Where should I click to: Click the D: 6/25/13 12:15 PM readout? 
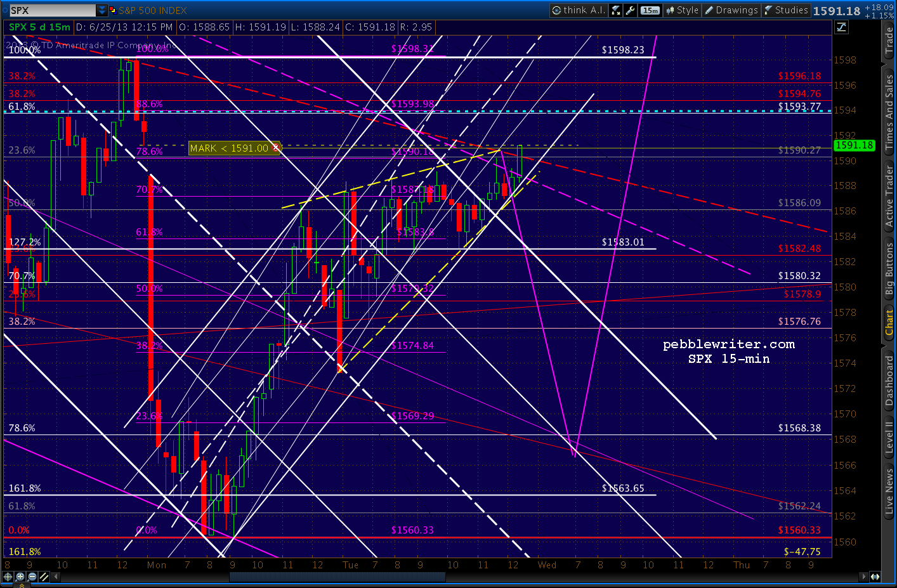[124, 27]
